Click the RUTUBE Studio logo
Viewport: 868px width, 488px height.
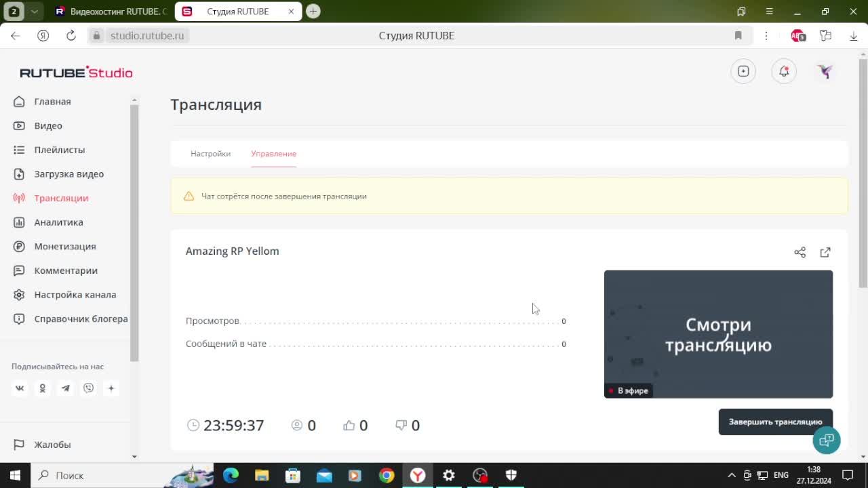pyautogui.click(x=76, y=73)
